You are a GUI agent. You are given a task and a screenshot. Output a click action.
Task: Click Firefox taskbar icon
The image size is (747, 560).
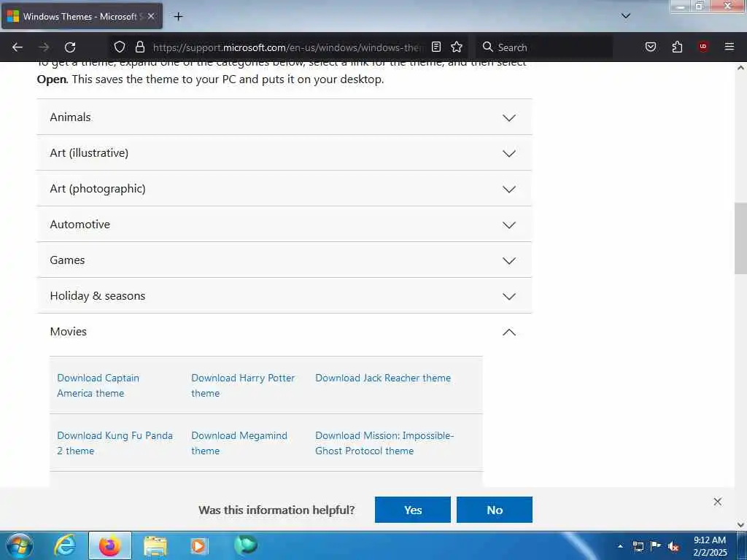tap(110, 545)
